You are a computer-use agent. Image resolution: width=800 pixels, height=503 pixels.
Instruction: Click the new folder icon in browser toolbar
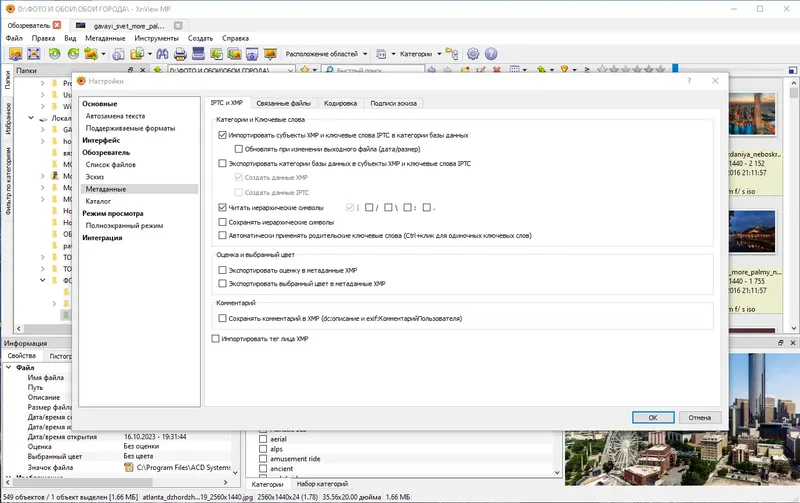[x=465, y=70]
